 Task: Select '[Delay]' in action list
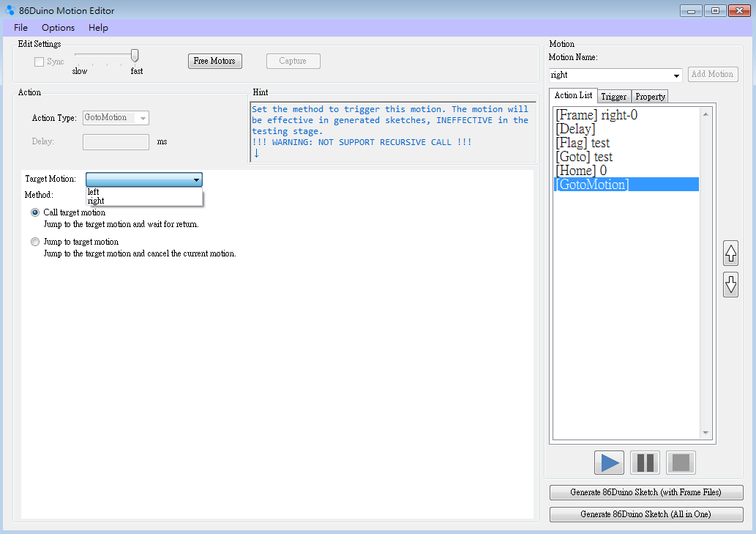pos(626,129)
